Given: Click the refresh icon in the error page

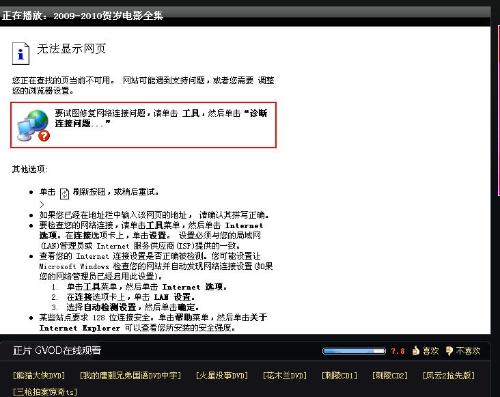Looking at the screenshot, I should point(64,193).
